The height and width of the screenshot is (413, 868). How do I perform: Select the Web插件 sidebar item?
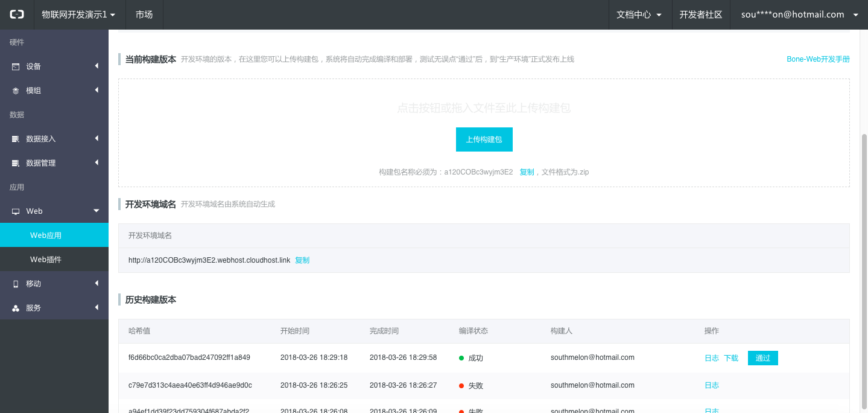click(x=46, y=260)
